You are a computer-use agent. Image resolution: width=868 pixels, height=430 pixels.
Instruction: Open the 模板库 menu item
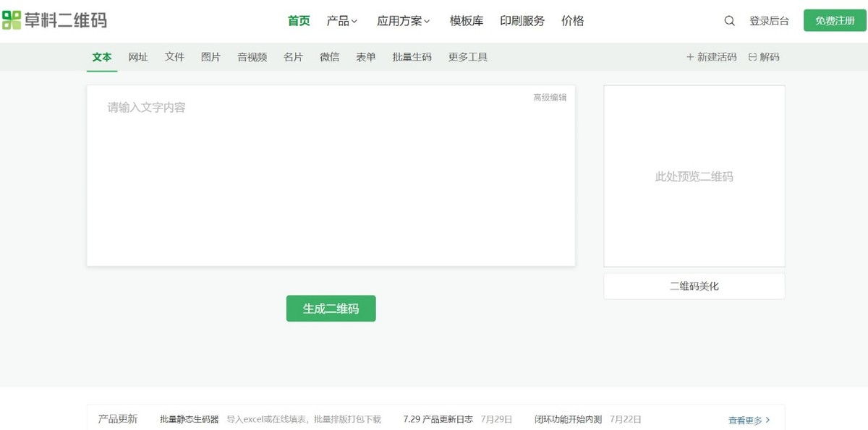(467, 21)
